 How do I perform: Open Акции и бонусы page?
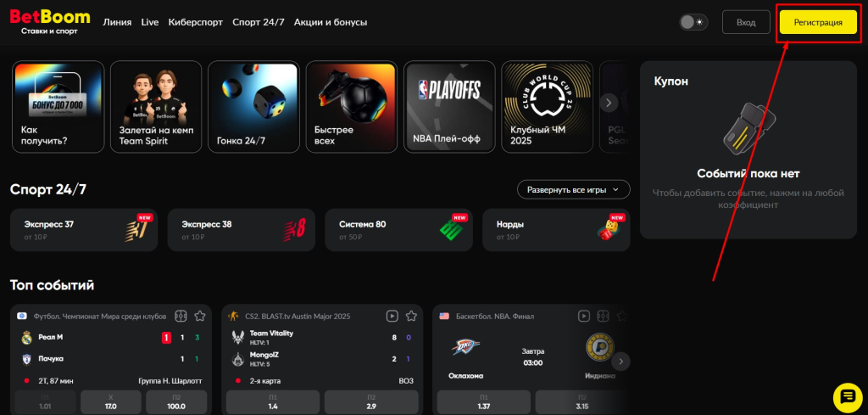pyautogui.click(x=331, y=22)
